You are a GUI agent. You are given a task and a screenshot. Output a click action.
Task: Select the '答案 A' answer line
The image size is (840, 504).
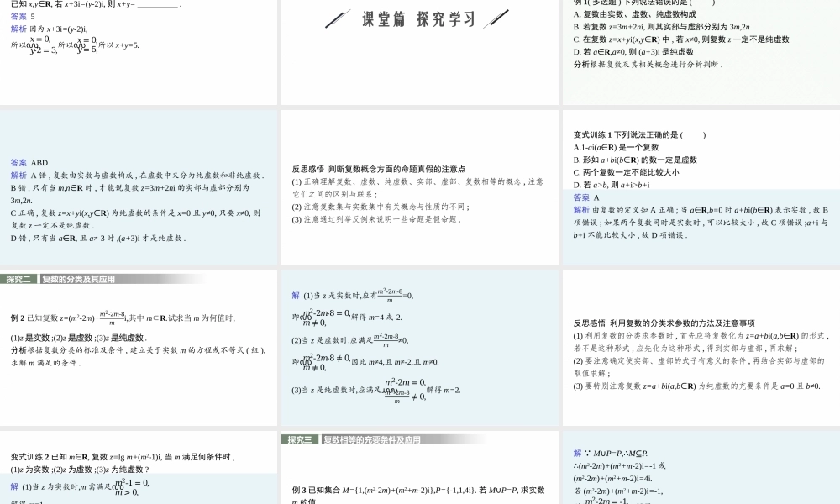point(586,197)
